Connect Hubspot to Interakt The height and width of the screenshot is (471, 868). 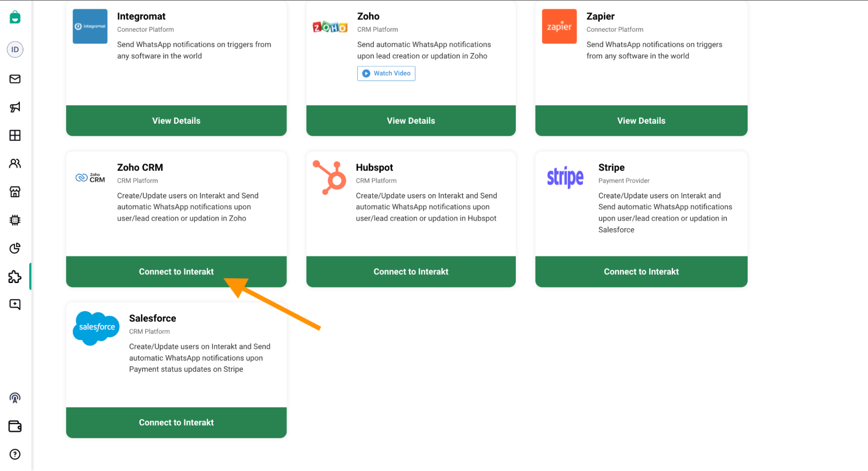(x=411, y=271)
